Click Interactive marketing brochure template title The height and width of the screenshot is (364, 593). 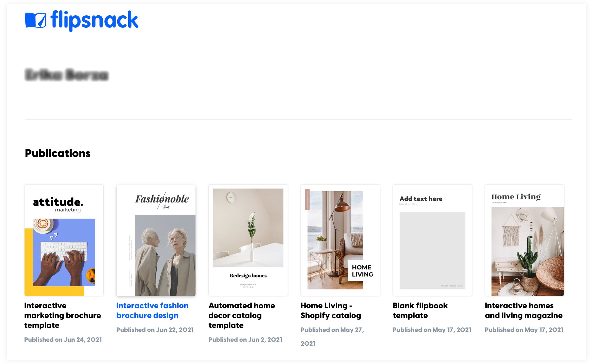tap(63, 315)
